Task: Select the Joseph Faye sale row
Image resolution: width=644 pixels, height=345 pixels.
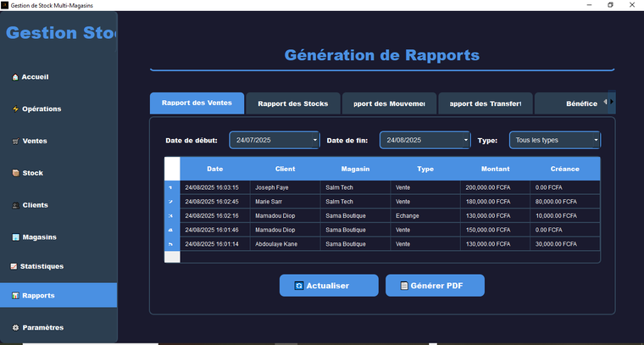Action: 288,187
